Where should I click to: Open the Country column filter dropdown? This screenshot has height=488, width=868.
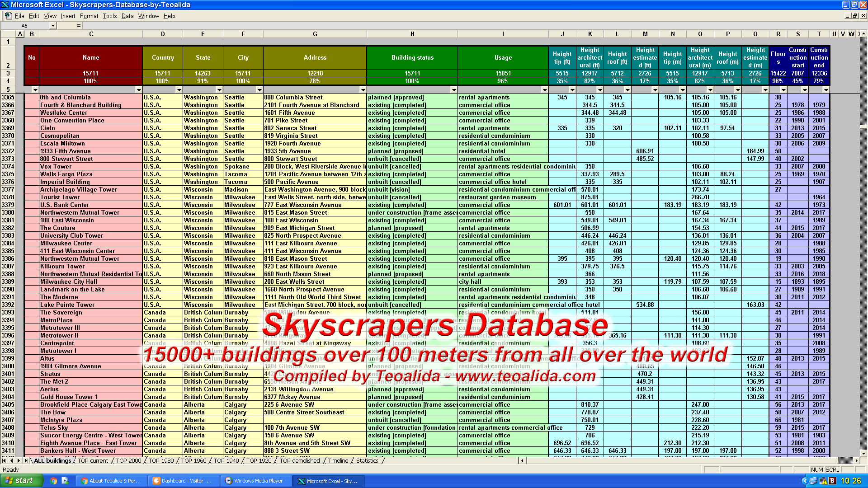[179, 90]
